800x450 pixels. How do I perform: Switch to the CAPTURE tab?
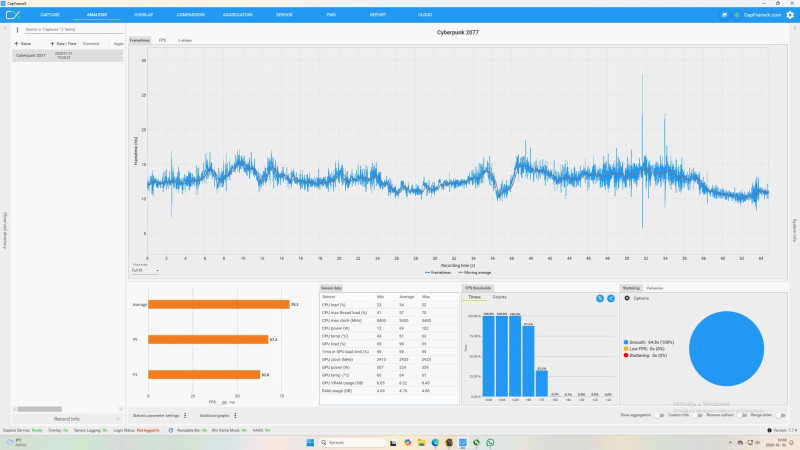[x=50, y=15]
